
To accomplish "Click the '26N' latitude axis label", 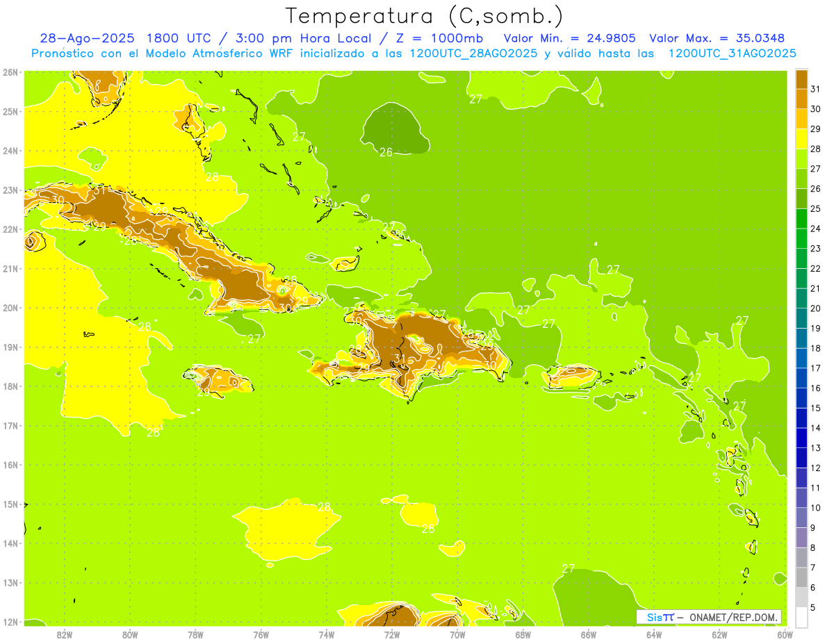I will (x=10, y=72).
